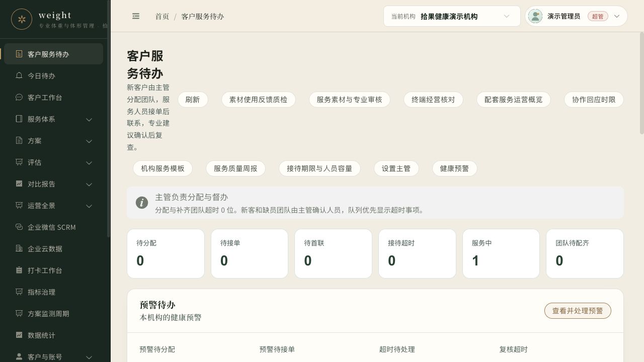Open 配套服务运营概览
644x362 pixels.
(x=514, y=100)
